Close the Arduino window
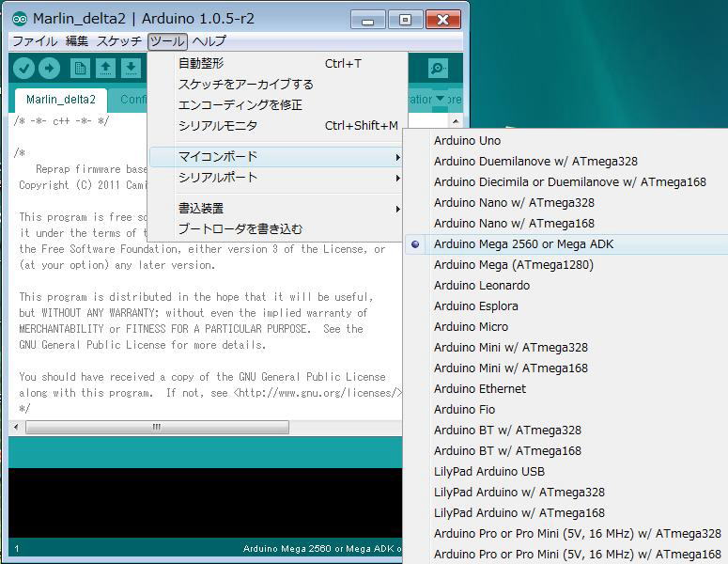Screen dimensions: 728x564 (x=443, y=20)
